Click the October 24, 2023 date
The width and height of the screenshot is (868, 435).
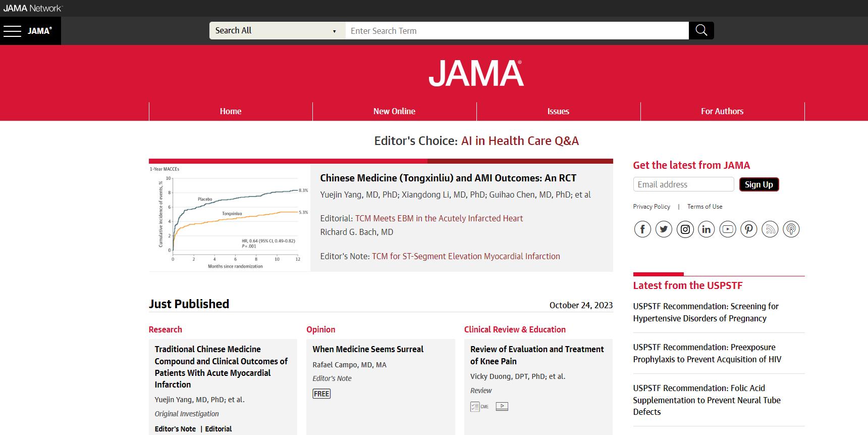581,305
